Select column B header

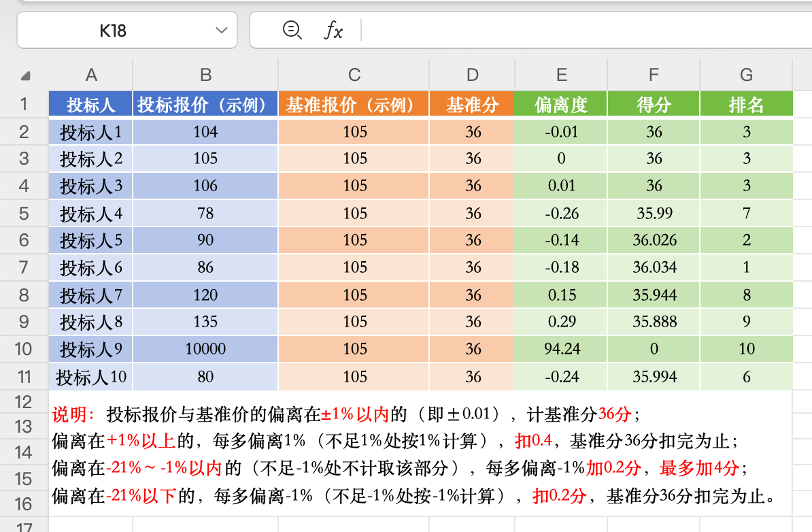tap(205, 75)
